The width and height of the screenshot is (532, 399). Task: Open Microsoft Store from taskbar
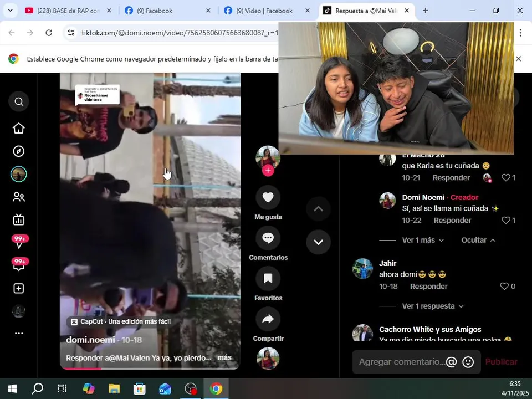pos(140,388)
